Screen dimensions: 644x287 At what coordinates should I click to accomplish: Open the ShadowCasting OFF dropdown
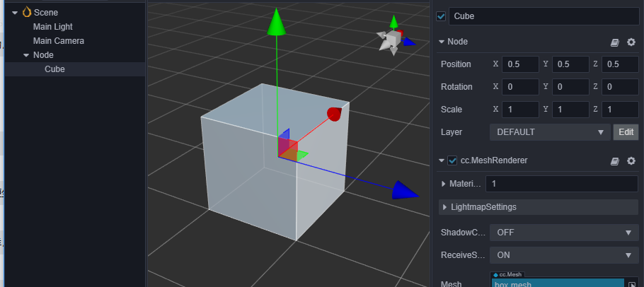564,233
